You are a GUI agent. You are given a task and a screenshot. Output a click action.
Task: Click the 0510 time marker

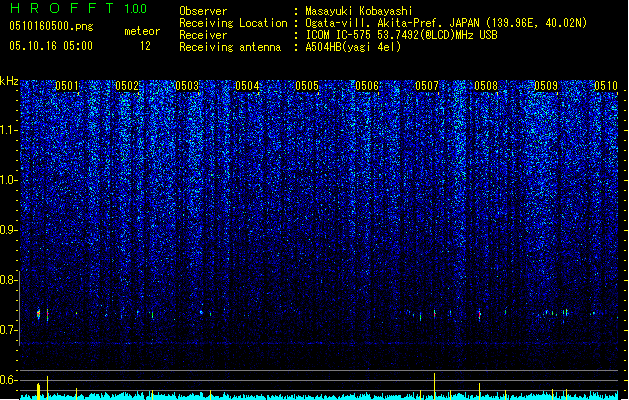click(606, 86)
